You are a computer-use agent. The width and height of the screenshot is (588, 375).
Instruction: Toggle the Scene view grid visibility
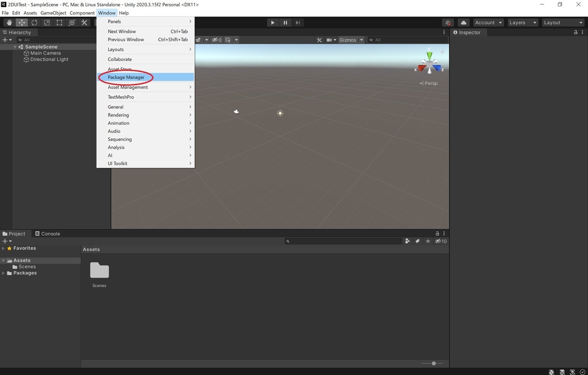tap(227, 40)
